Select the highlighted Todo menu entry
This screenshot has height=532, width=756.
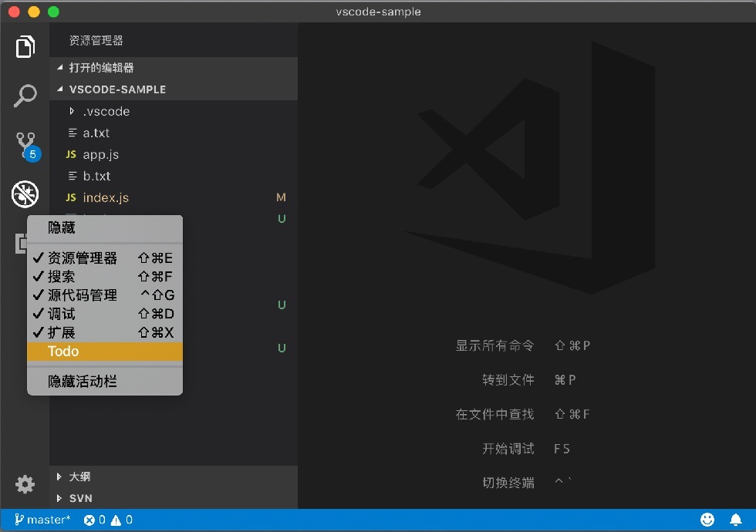[105, 352]
